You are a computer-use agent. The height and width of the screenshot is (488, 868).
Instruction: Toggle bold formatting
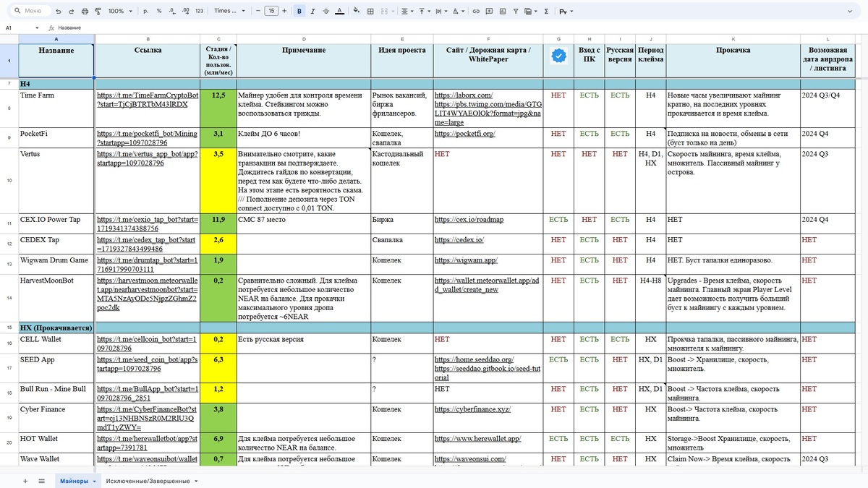click(299, 11)
